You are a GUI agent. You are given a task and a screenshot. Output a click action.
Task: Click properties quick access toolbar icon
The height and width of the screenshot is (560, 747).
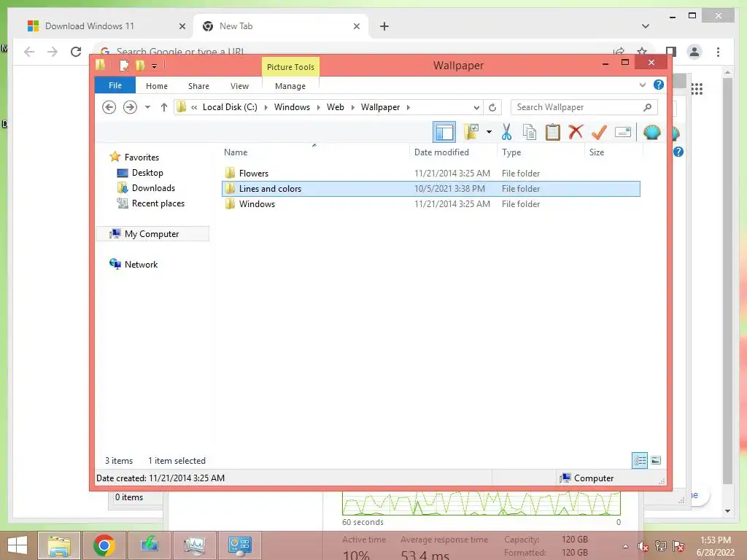(124, 66)
